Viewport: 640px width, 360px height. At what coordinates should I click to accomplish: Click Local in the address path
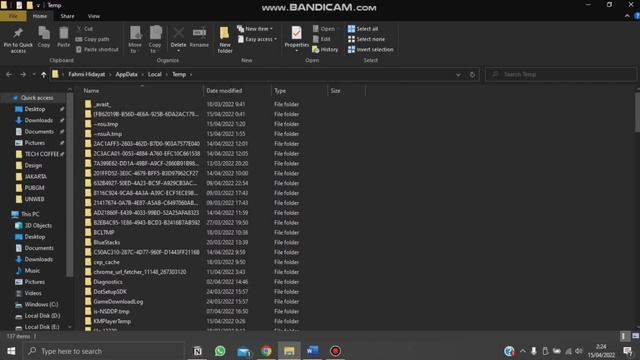[x=155, y=74]
